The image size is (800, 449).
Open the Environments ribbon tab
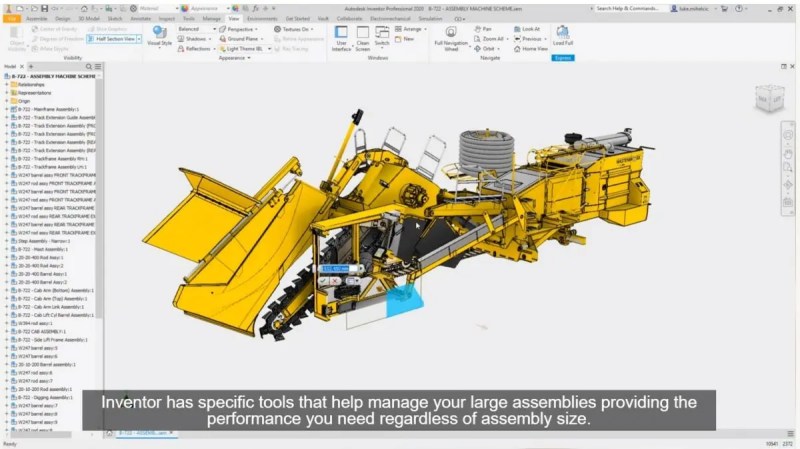click(x=262, y=18)
